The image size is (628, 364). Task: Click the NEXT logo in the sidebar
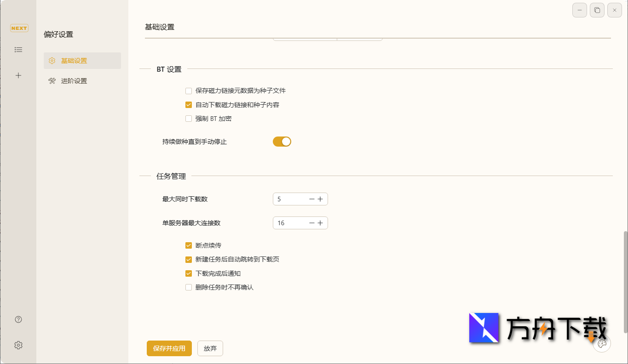[18, 28]
